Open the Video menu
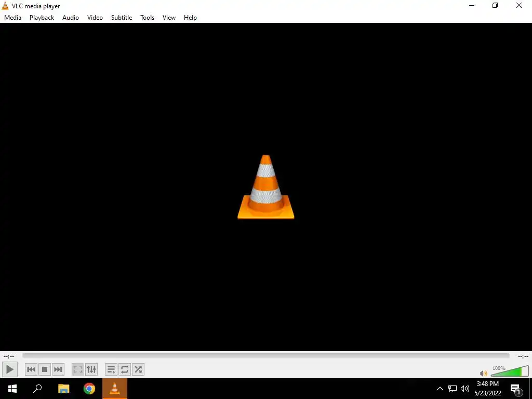This screenshot has height=399, width=532. 95,18
